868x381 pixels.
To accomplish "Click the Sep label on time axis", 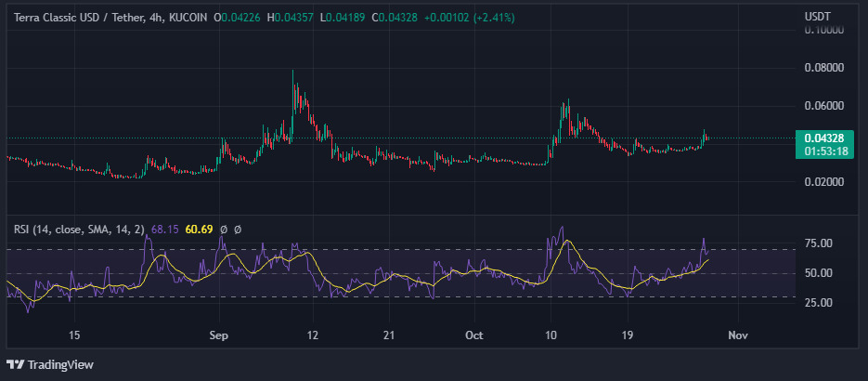I will point(220,335).
